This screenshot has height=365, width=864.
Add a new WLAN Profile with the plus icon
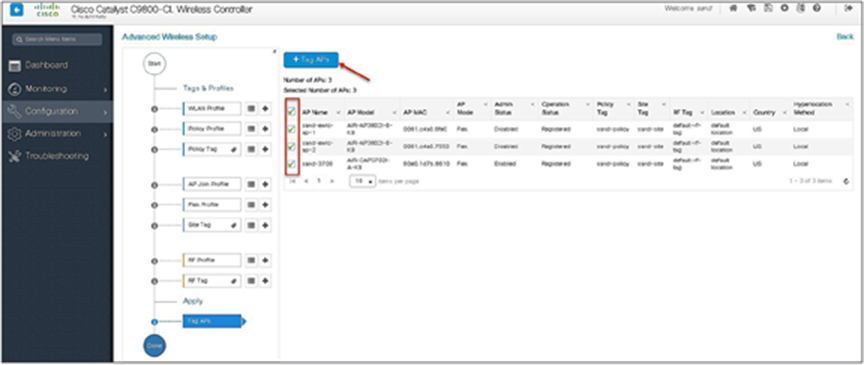click(265, 109)
